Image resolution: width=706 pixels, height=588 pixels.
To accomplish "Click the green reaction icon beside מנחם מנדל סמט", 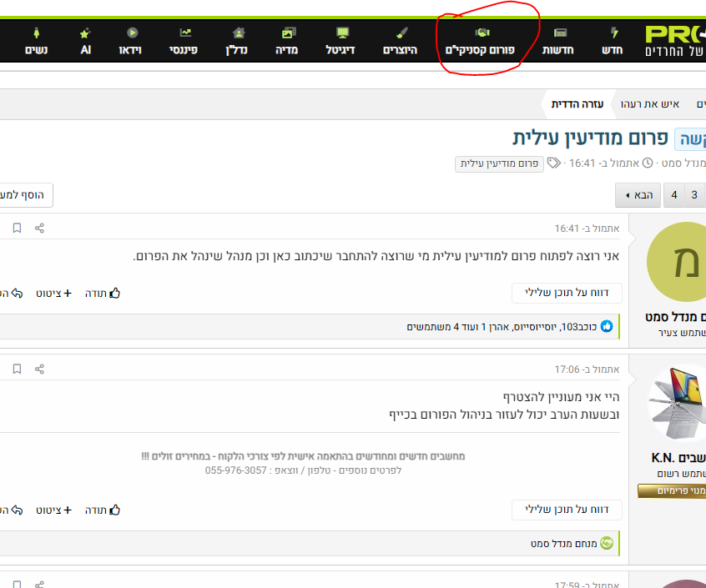I will (607, 544).
